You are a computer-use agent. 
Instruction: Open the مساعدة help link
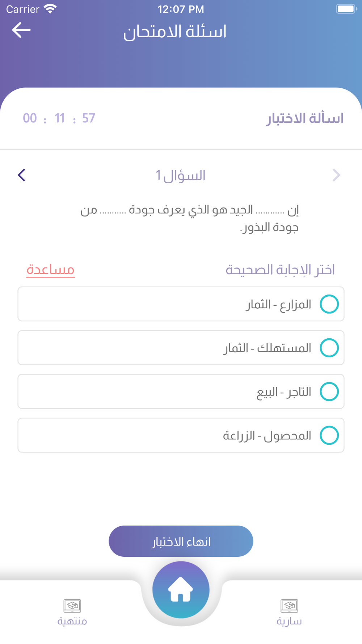pyautogui.click(x=51, y=270)
